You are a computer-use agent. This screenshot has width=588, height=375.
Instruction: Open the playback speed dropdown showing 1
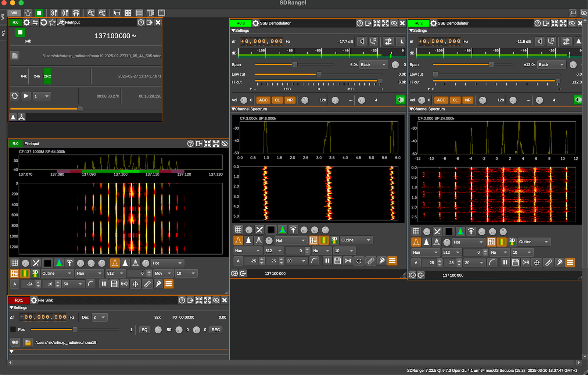(42, 96)
